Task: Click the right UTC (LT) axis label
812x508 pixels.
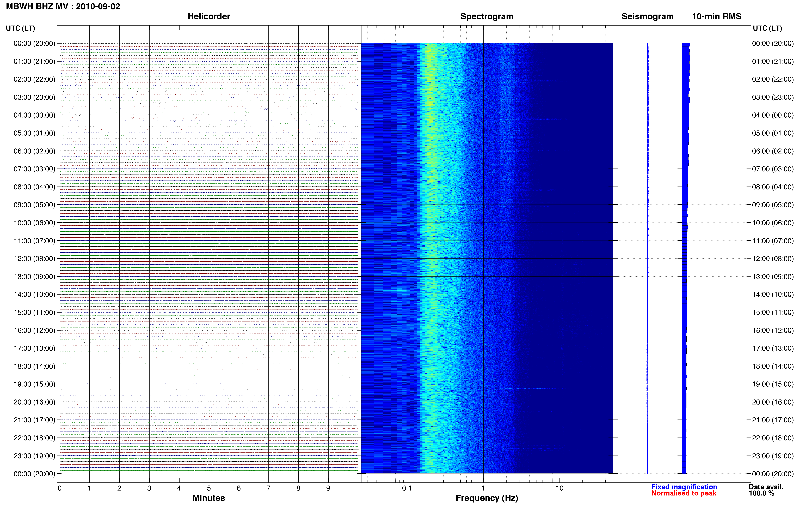Action: (x=767, y=28)
